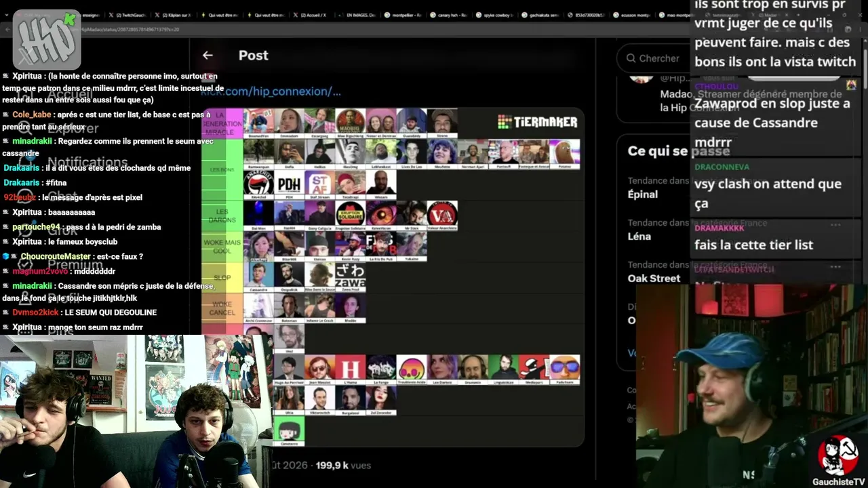
Task: Click the SLOP tier label
Action: (222, 277)
